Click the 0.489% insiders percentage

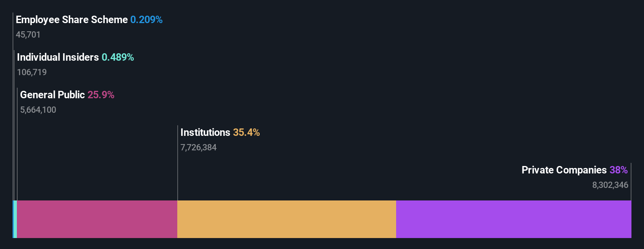point(118,57)
